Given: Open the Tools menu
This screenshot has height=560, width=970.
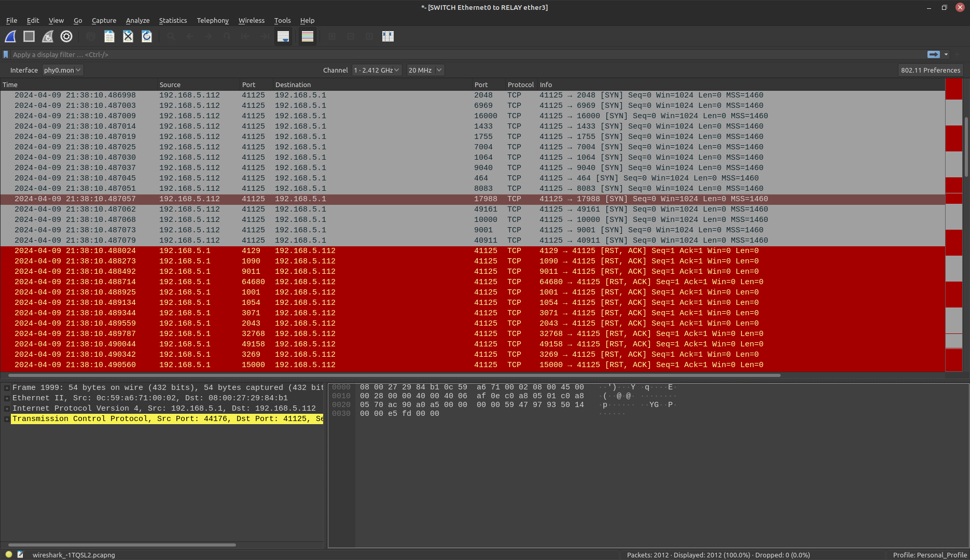Looking at the screenshot, I should [x=282, y=20].
